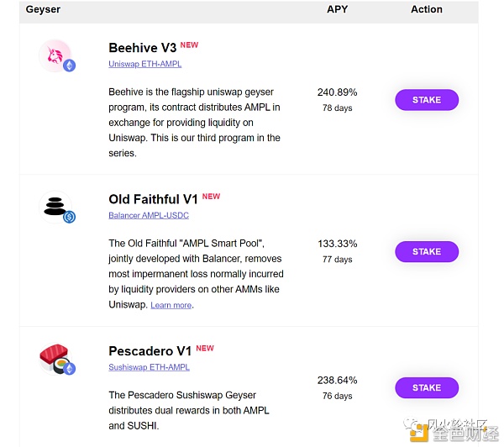
Task: Click the Ethereum badge on Beehive icon
Action: pyautogui.click(x=69, y=66)
